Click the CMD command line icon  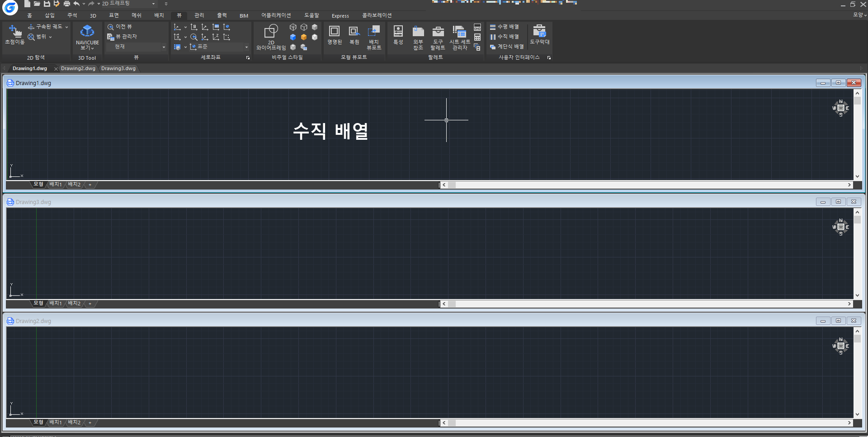[x=477, y=27]
